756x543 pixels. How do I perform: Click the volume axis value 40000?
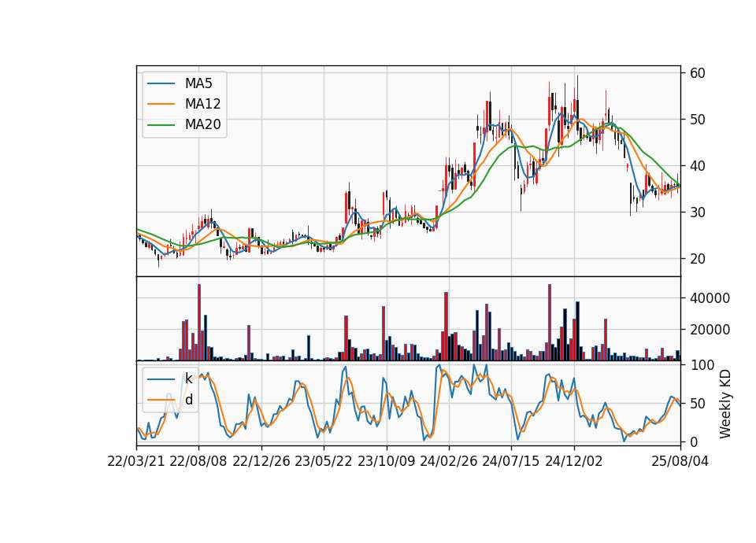(710, 298)
